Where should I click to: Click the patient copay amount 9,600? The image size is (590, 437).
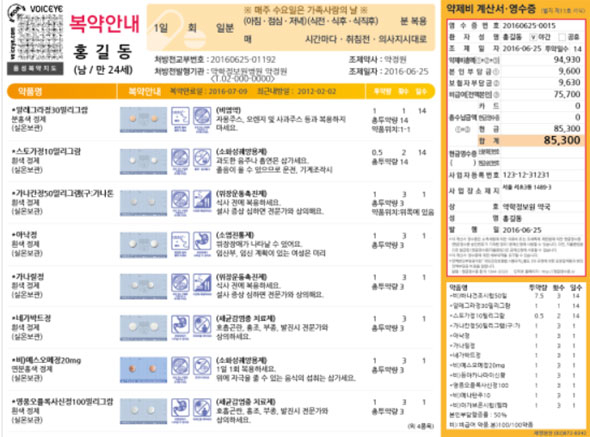pos(569,71)
